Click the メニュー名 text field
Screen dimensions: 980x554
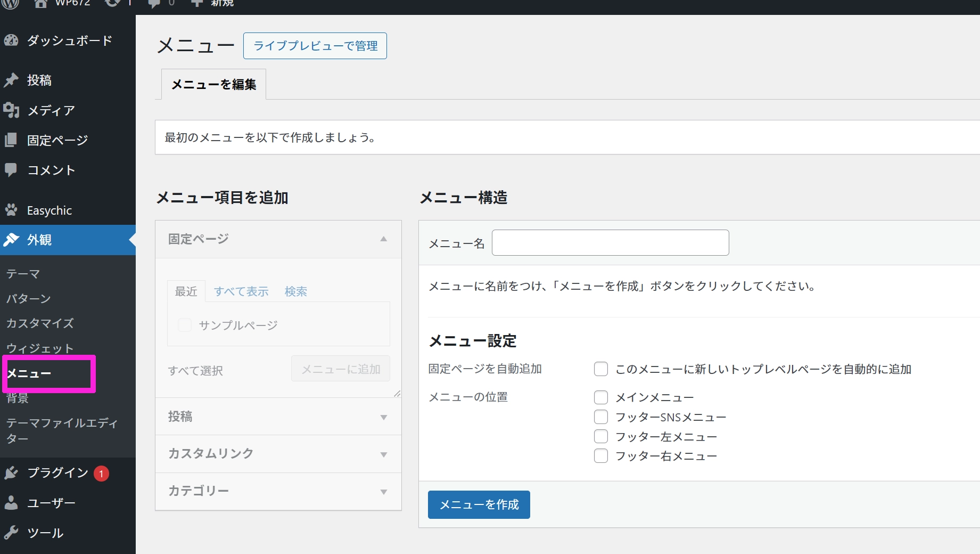click(x=610, y=243)
